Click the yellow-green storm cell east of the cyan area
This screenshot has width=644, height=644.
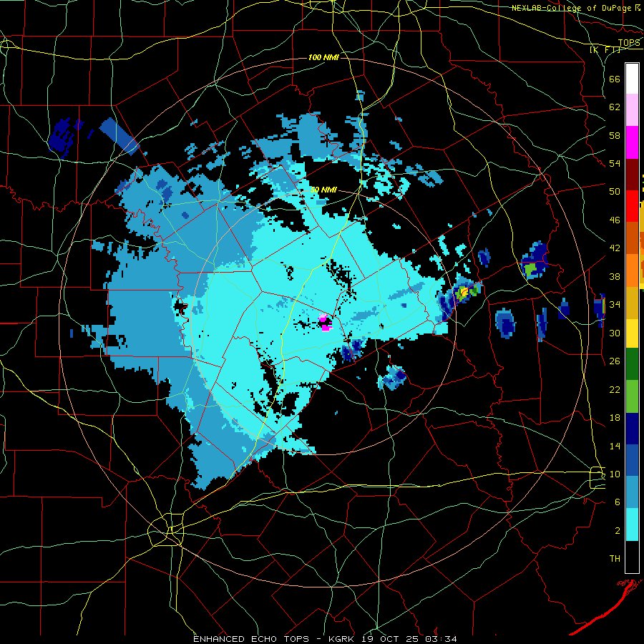coord(465,292)
